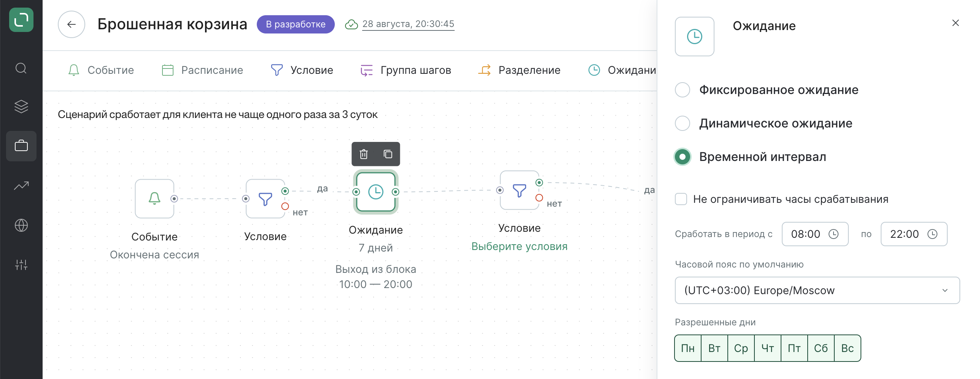The width and height of the screenshot is (980, 379).
Task: Click the scenario frequency limit note
Action: click(x=218, y=115)
